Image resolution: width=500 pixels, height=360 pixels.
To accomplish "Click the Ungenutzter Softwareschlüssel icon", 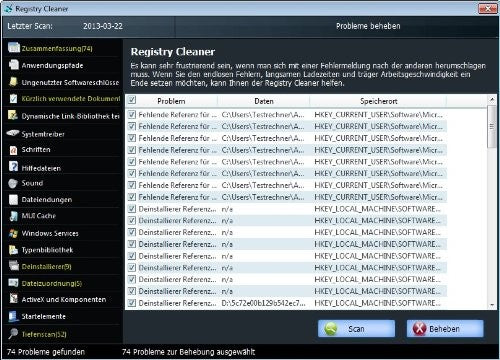I will click(13, 82).
